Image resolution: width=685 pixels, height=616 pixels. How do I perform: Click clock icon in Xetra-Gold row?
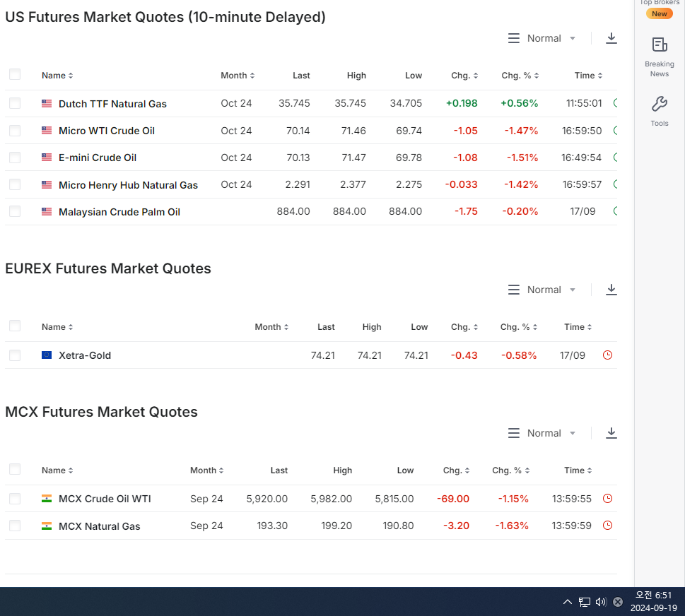point(607,355)
